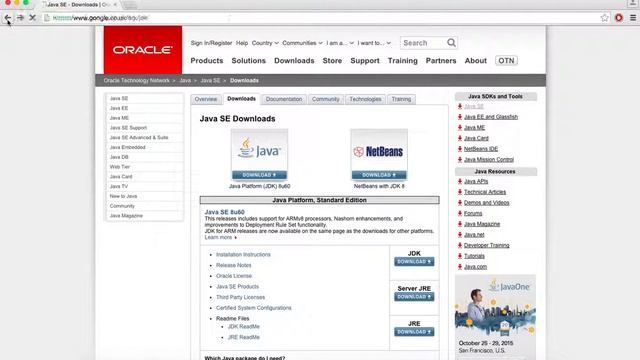Click the address bar URL
The image size is (640, 360).
pyautogui.click(x=100, y=18)
